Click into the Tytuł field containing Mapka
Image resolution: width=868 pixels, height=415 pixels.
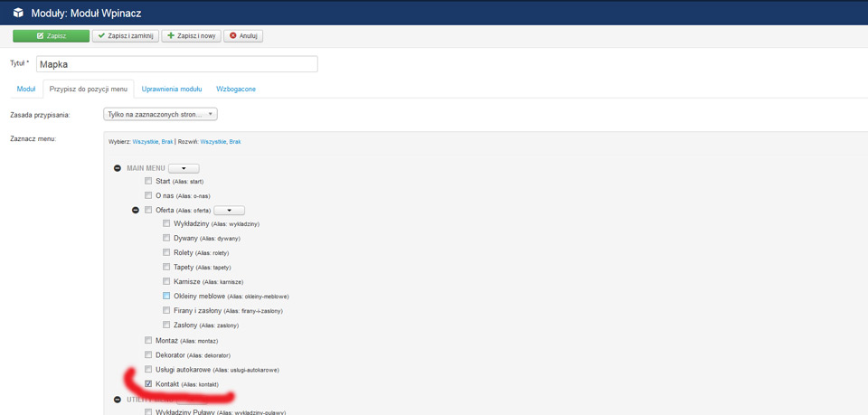click(x=177, y=64)
